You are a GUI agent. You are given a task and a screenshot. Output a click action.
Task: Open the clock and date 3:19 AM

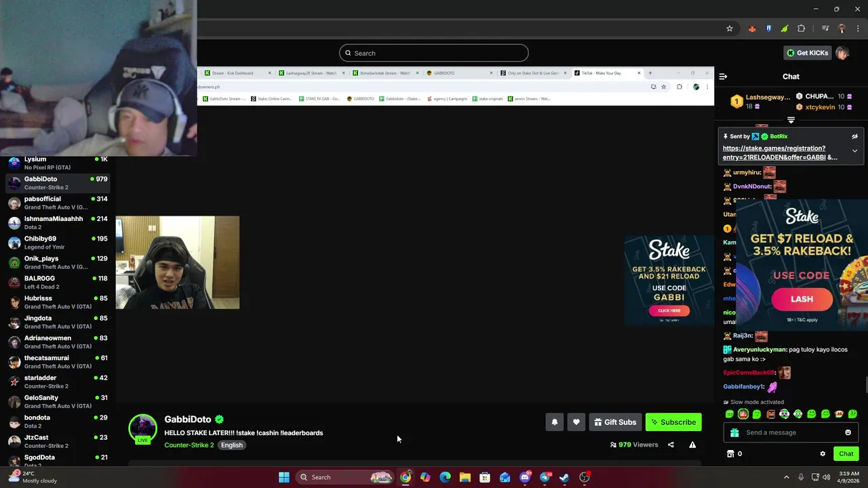pos(849,477)
